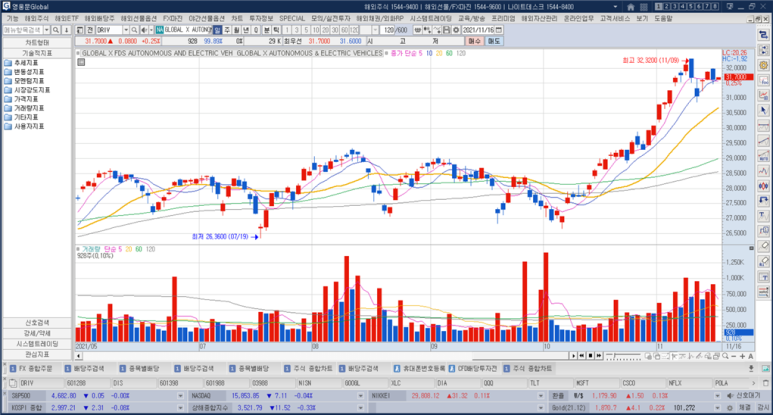Open the 차트형태 panel button
Image resolution: width=773 pixels, height=415 pixels.
coord(37,43)
